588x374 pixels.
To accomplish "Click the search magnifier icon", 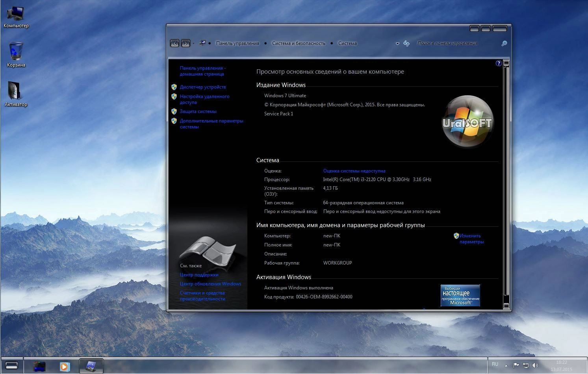I will [504, 43].
